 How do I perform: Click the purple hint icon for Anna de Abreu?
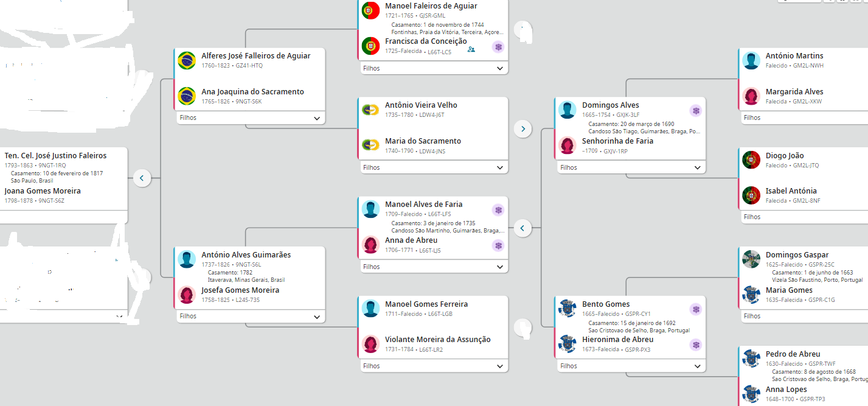click(x=498, y=245)
